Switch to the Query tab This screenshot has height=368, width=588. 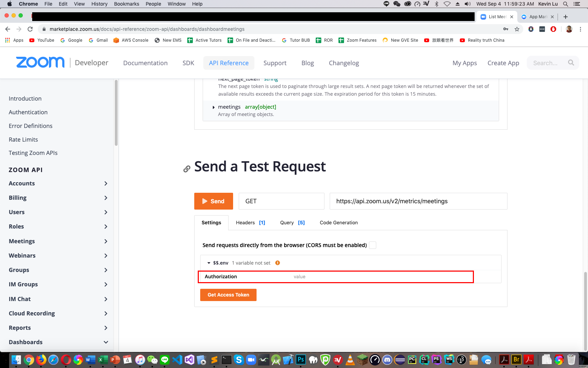tap(293, 223)
